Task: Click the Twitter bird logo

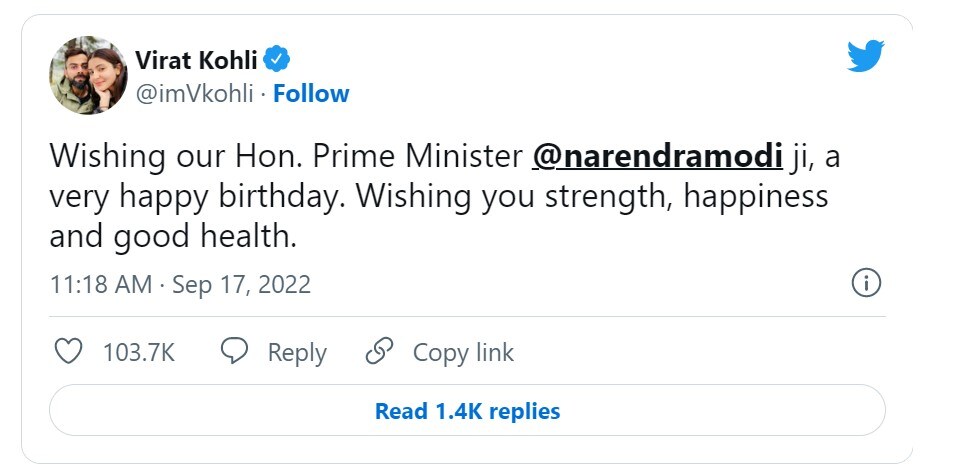Action: click(x=866, y=57)
